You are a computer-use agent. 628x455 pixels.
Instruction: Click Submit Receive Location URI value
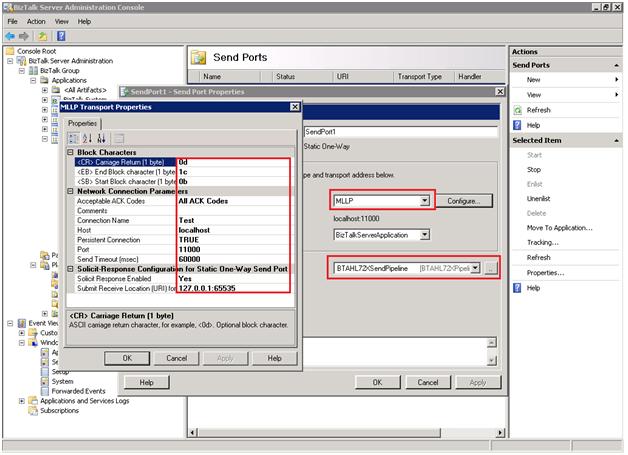(207, 288)
